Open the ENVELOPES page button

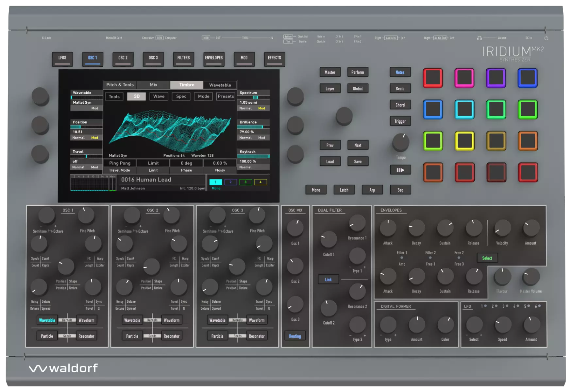[214, 59]
